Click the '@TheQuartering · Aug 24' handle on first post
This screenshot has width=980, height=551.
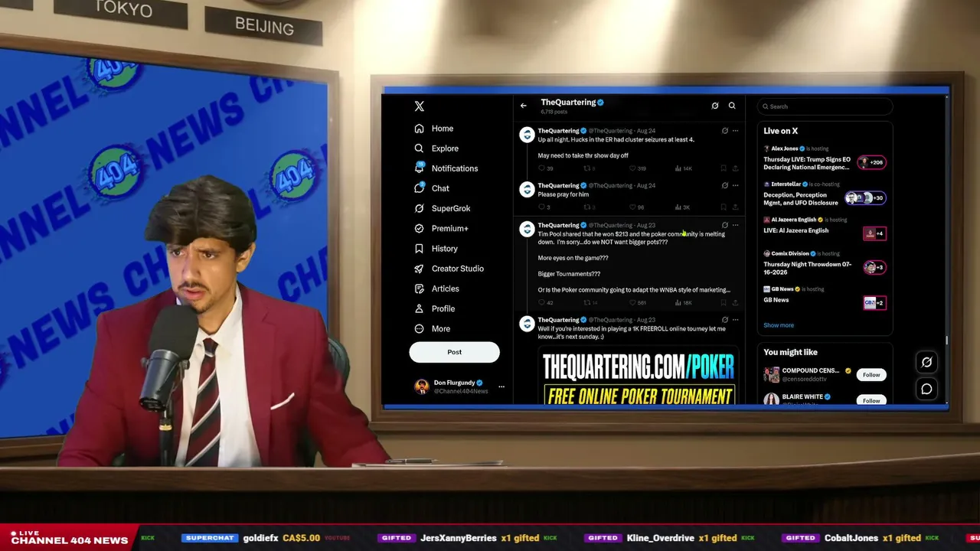click(x=622, y=131)
